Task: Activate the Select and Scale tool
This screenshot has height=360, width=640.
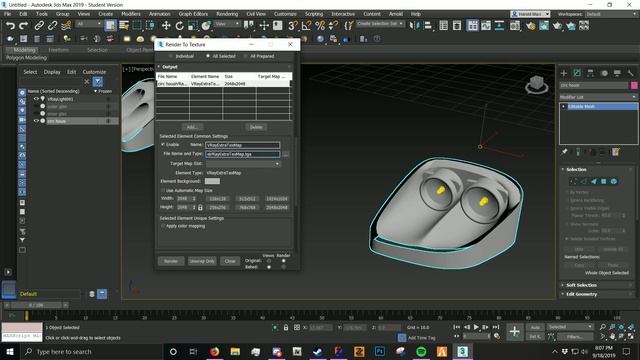Action: tap(193, 26)
